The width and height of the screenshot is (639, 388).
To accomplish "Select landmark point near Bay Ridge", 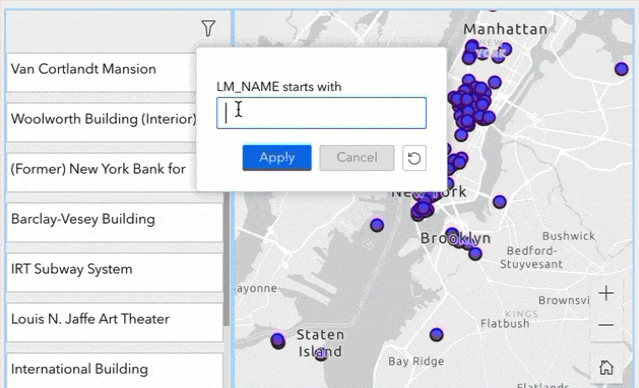I will (436, 335).
